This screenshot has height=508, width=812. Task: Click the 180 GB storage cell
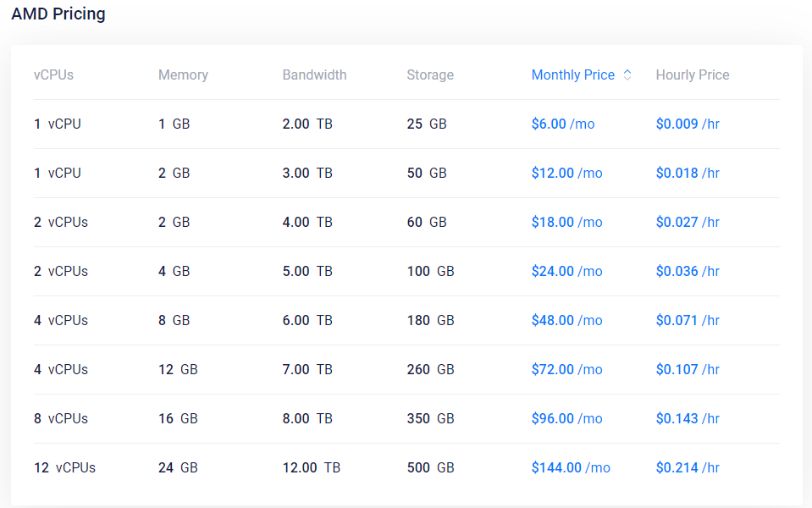431,321
